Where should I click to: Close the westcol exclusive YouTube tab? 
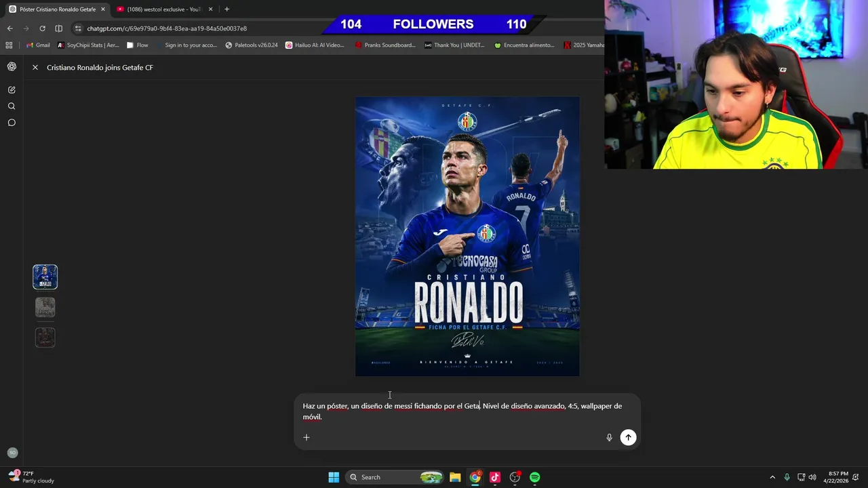[x=211, y=9]
